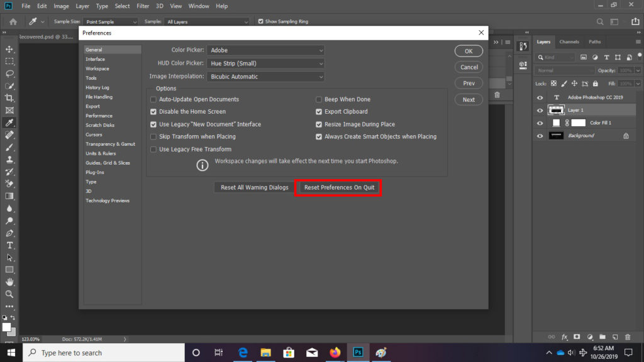Select the Eyedropper tool in toolbar
The image size is (644, 362).
pyautogui.click(x=9, y=123)
